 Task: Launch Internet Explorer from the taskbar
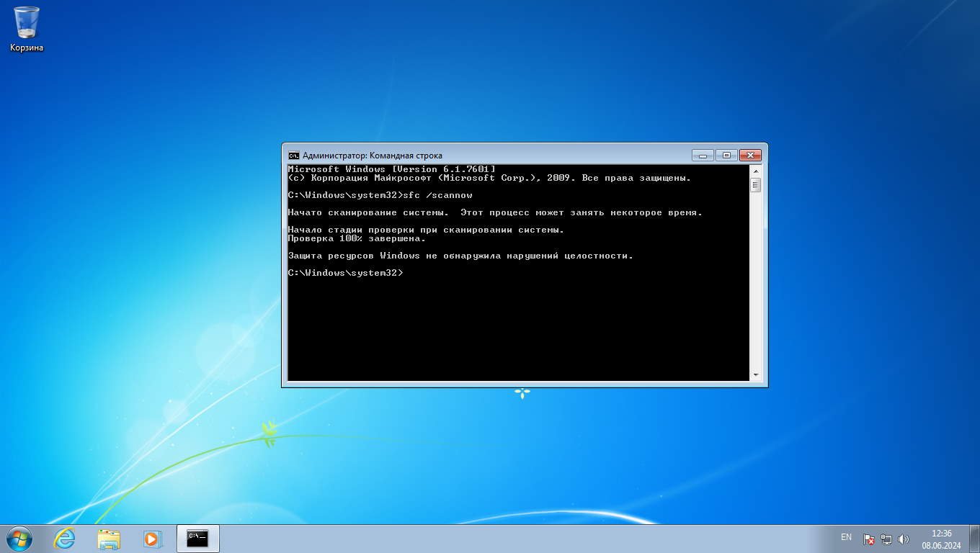click(x=65, y=539)
